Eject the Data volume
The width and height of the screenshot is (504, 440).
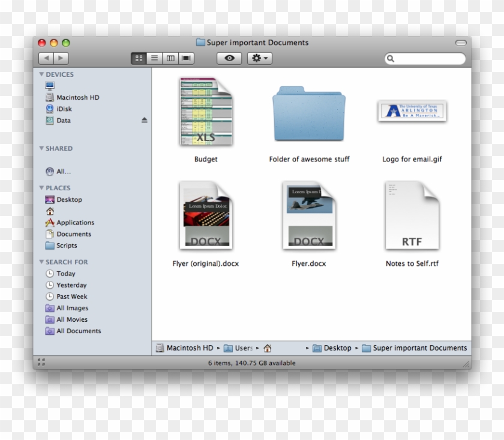tap(144, 120)
